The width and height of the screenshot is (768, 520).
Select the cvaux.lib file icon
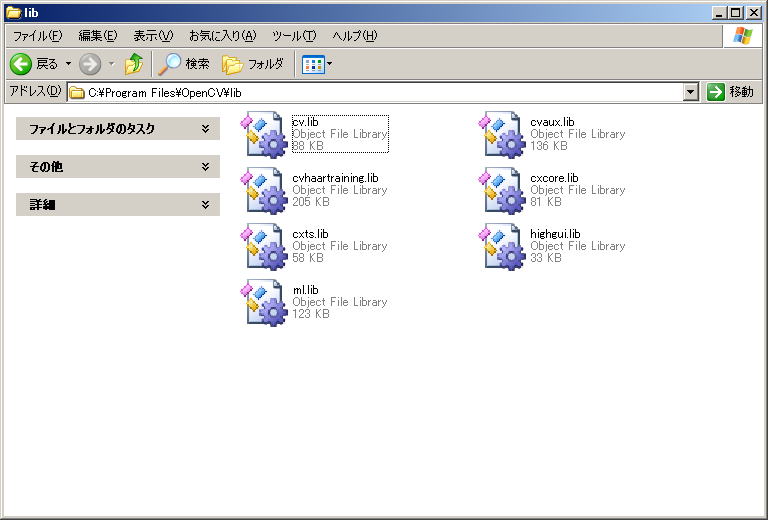[x=502, y=135]
